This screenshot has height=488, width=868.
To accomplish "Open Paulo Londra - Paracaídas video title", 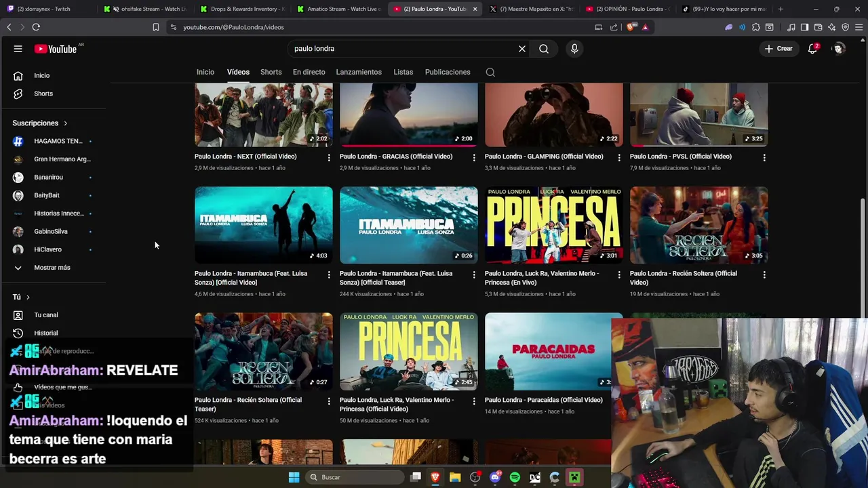I will pyautogui.click(x=543, y=400).
